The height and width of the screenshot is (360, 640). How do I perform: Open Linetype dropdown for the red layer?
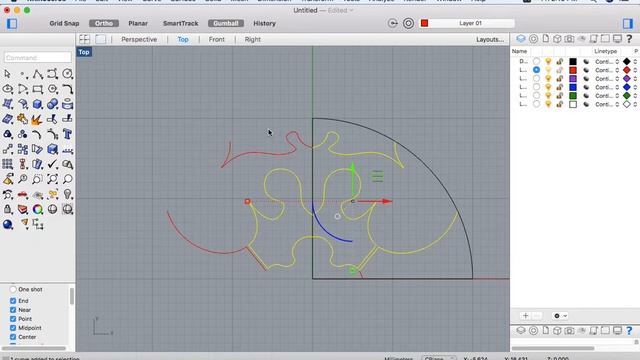point(607,70)
